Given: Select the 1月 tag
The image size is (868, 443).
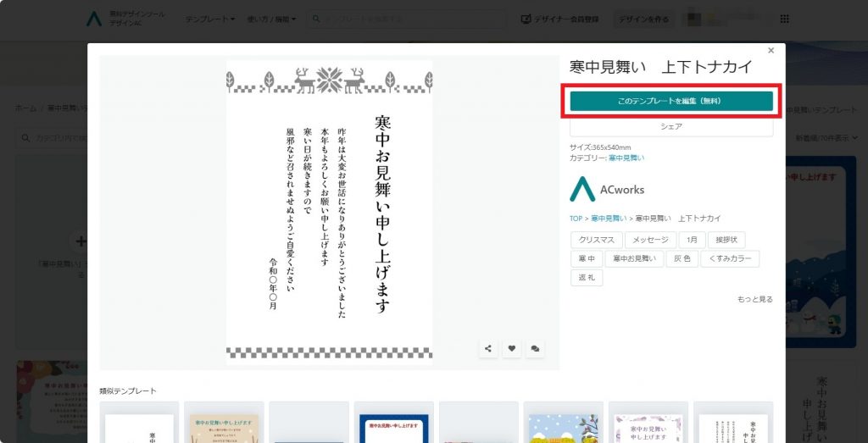Looking at the screenshot, I should [x=692, y=241].
